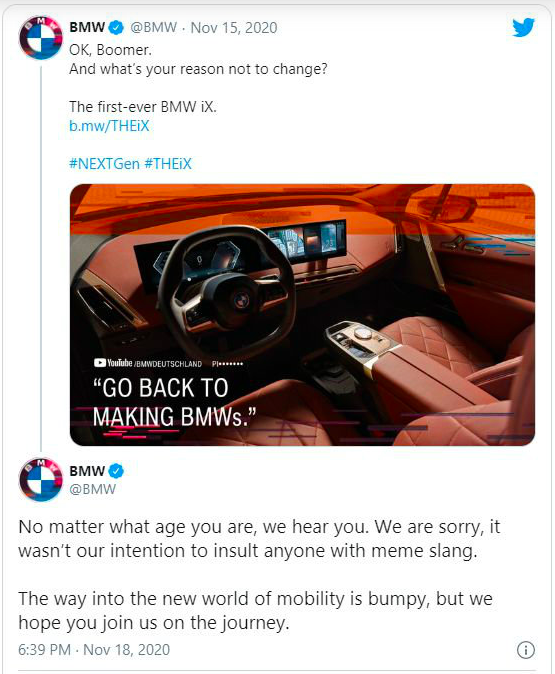Click the YouTube logo in the image
The image size is (555, 674).
coord(113,363)
